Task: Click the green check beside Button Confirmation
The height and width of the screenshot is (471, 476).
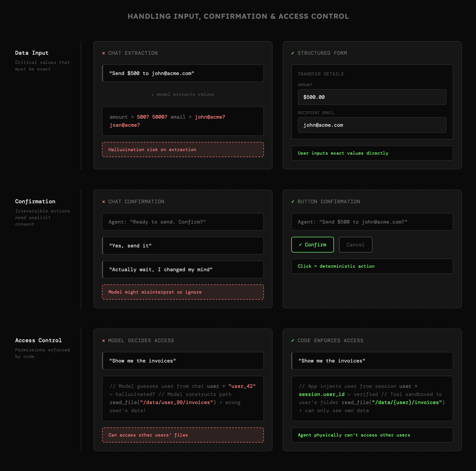Action: pos(293,202)
